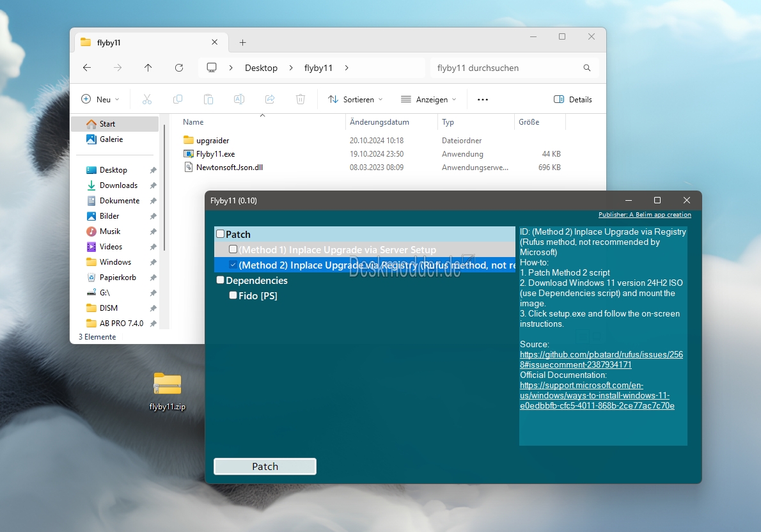This screenshot has height=532, width=761.
Task: Open Start in the Explorer sidebar
Action: point(115,124)
